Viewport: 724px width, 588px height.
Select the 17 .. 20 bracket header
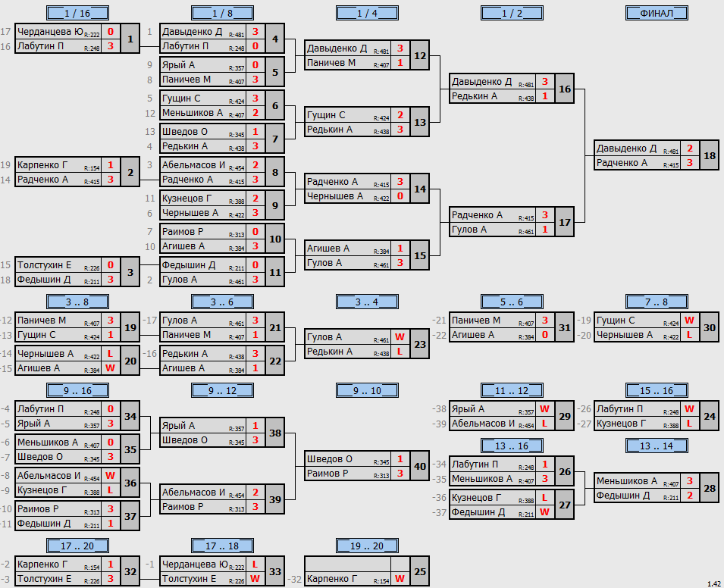click(77, 546)
